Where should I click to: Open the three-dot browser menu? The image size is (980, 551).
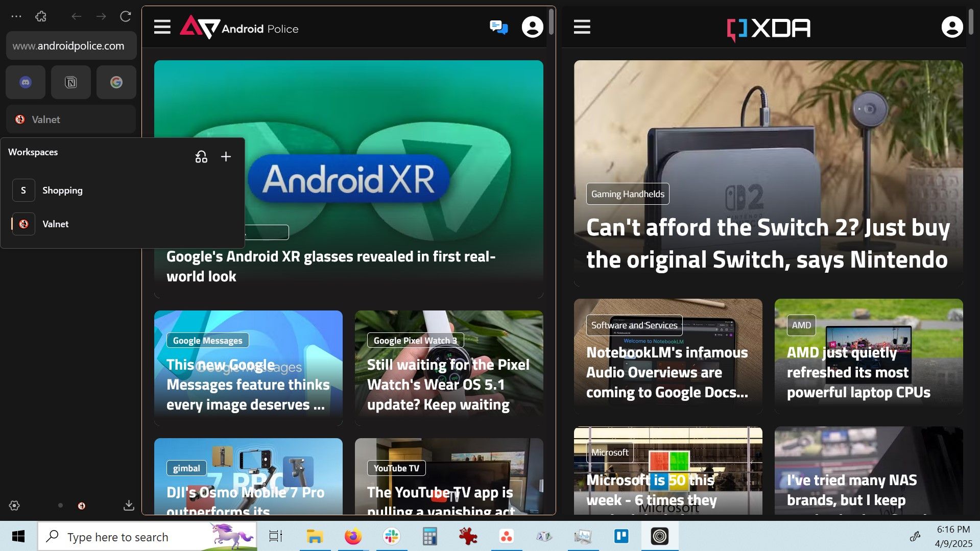pos(16,16)
